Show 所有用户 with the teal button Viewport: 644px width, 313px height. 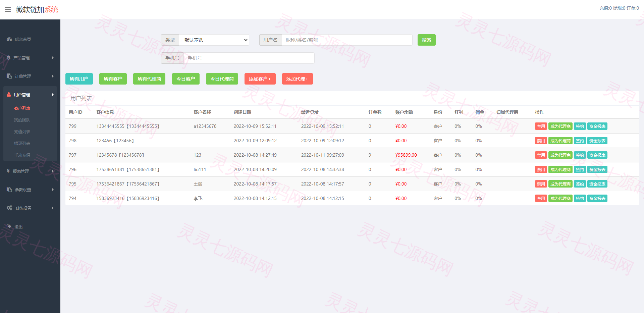79,79
